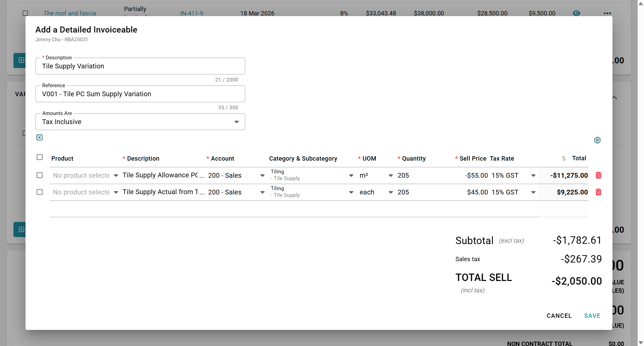This screenshot has height=346, width=644.
Task: Open UOM dropdown showing m²
Action: 390,175
